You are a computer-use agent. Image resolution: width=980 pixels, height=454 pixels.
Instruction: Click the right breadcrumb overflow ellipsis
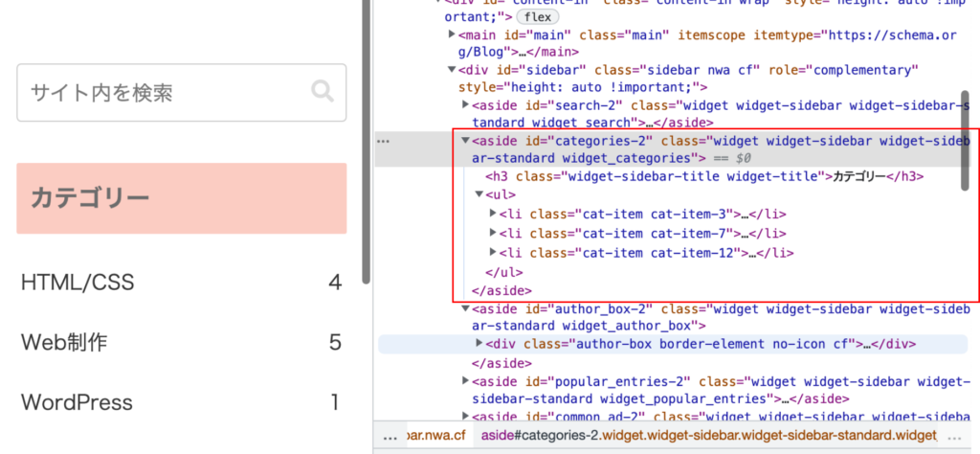tap(954, 436)
